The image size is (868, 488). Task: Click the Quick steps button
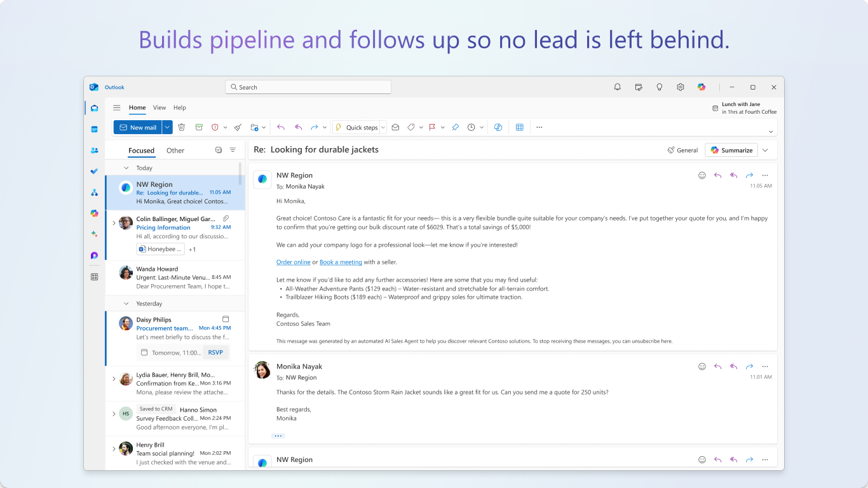(x=356, y=127)
